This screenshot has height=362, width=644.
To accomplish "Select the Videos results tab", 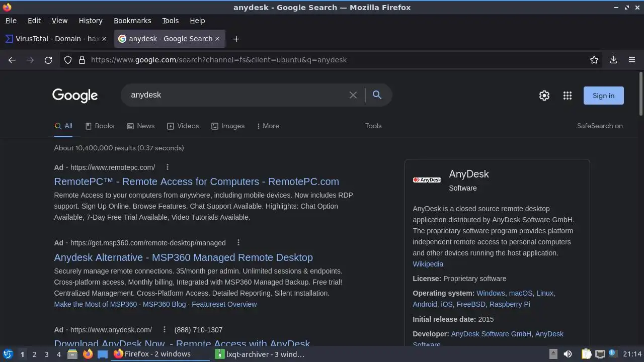I will point(183,126).
